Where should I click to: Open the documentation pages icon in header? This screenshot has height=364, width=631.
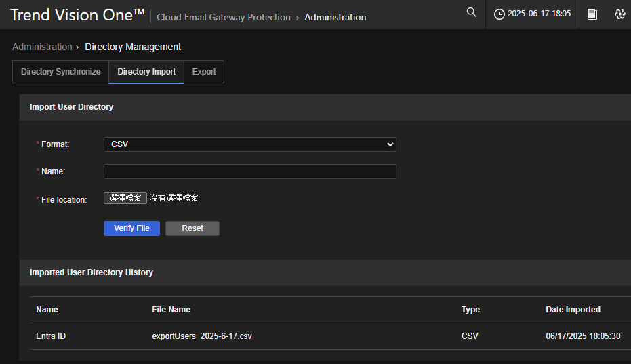[592, 14]
